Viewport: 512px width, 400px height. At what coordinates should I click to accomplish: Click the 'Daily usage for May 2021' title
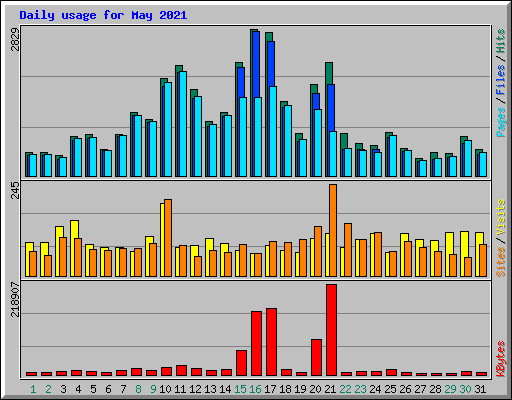(x=103, y=15)
